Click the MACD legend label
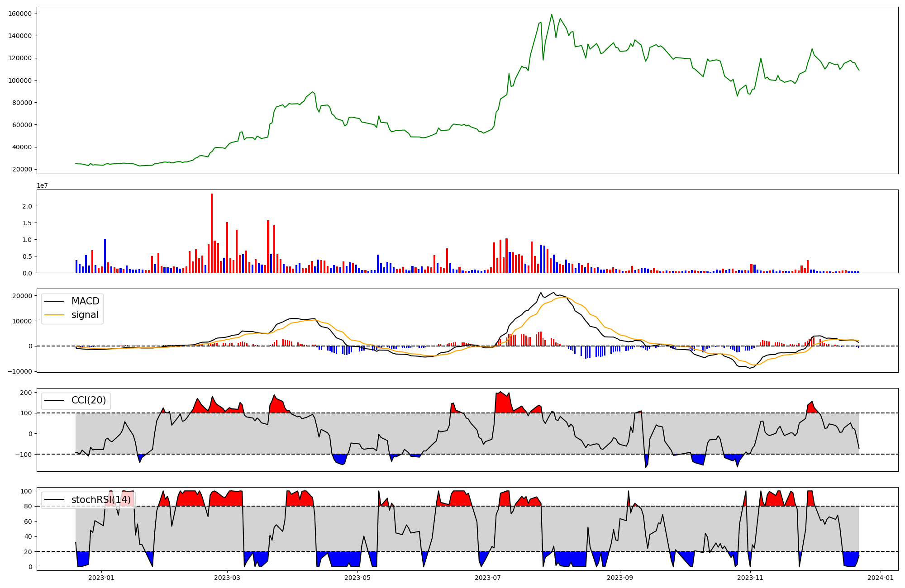 pyautogui.click(x=85, y=301)
